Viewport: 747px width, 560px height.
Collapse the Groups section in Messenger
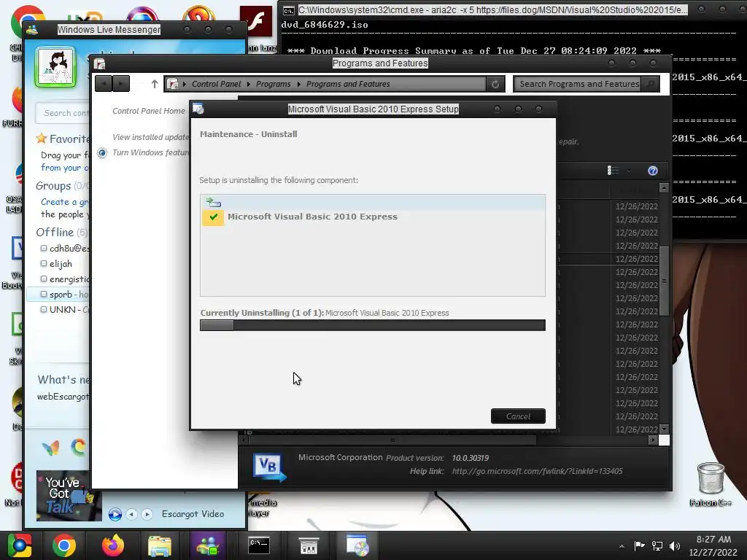[x=53, y=186]
